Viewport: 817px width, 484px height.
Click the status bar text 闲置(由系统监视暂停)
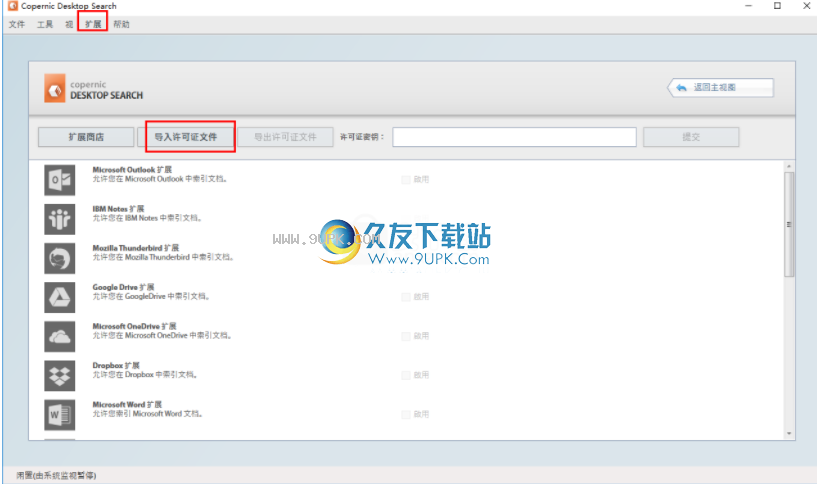[56, 475]
